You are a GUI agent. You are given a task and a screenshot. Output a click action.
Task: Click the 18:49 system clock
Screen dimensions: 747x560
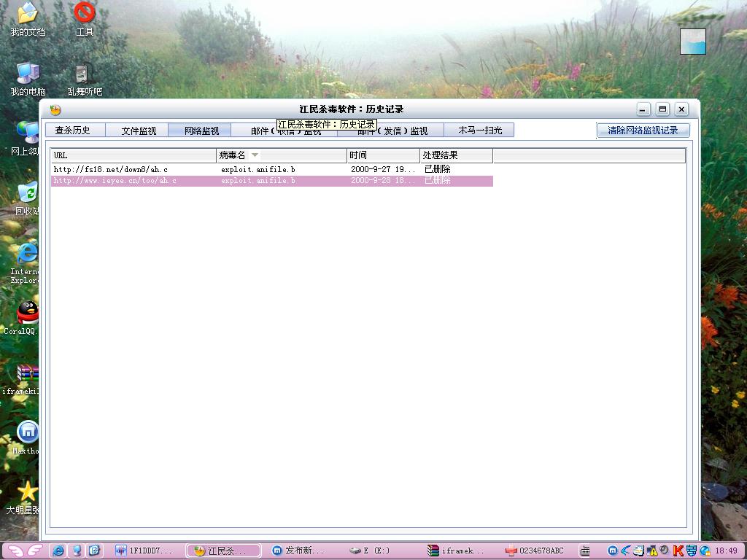[x=726, y=551]
